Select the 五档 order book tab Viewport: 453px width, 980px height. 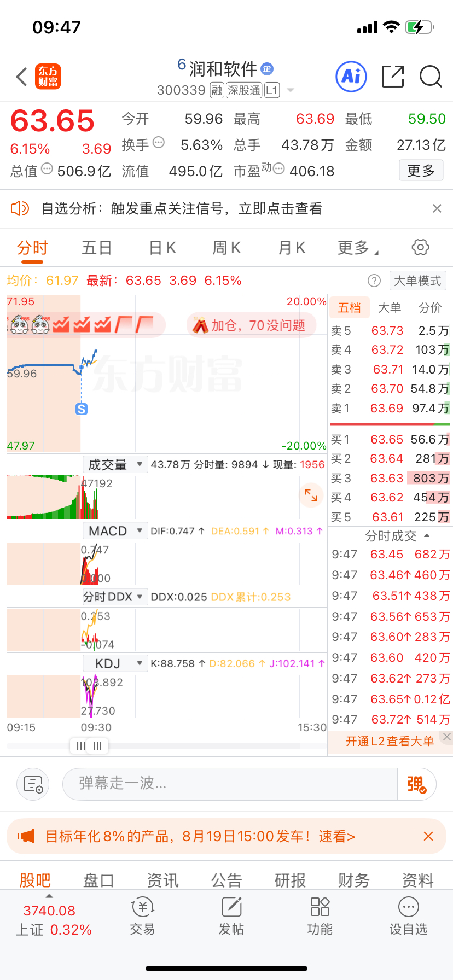click(349, 308)
